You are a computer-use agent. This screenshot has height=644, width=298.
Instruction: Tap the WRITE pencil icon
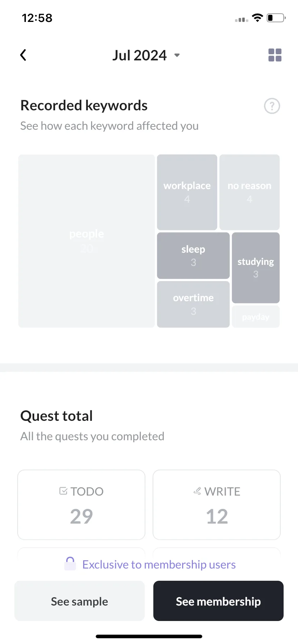(197, 491)
